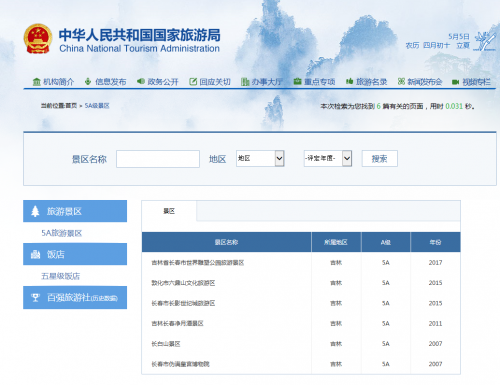Open 旅游名录 in the navigation bar
The image size is (500, 385).
pos(366,81)
